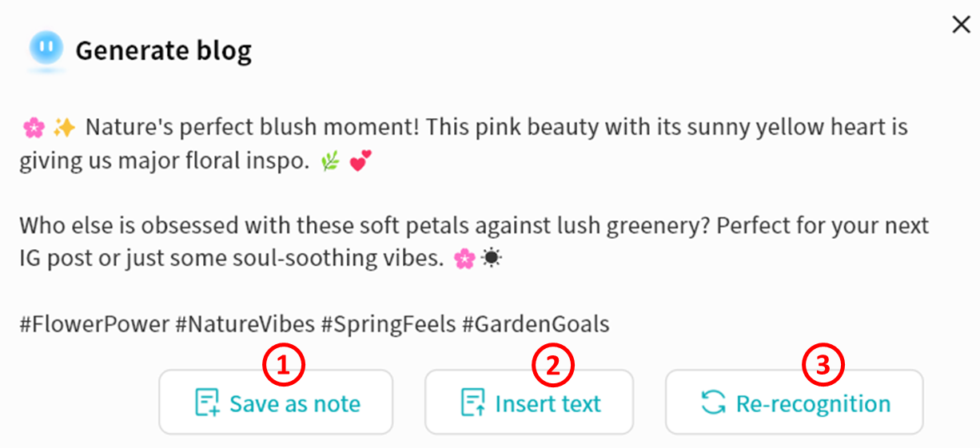Click the blue assistant avatar icon

(46, 50)
